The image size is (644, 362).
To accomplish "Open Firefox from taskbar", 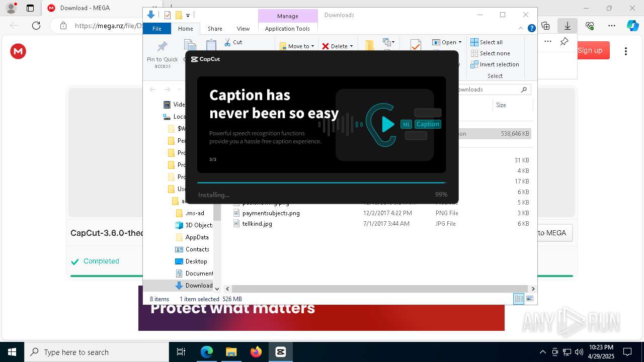I will point(256,352).
